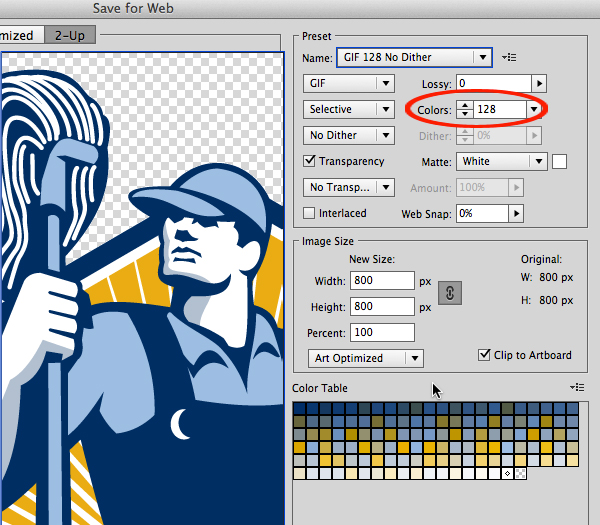Open the preset Name dropdown
The height and width of the screenshot is (525, 600).
tap(414, 57)
